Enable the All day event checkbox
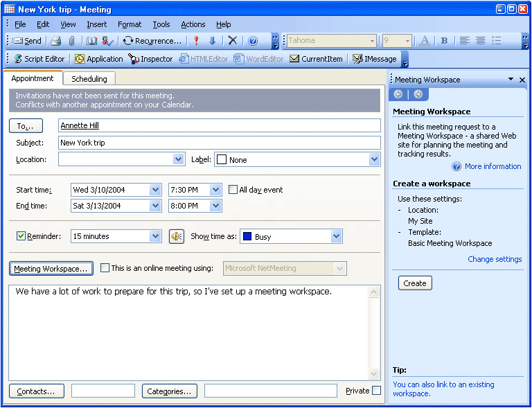 [233, 190]
